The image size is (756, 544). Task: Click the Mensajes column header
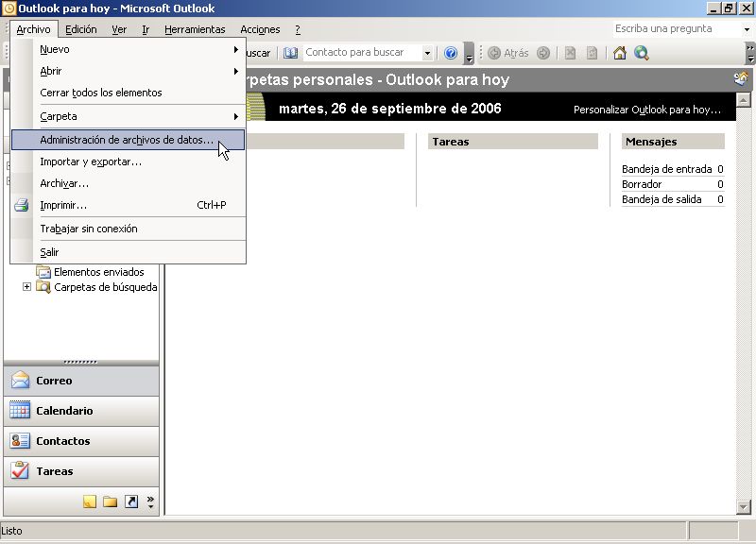click(673, 142)
